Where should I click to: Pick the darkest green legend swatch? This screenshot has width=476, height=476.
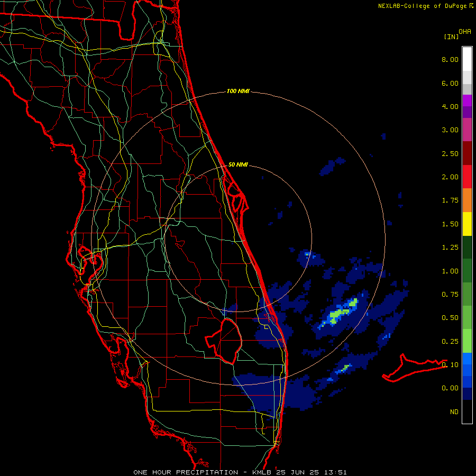(467, 247)
